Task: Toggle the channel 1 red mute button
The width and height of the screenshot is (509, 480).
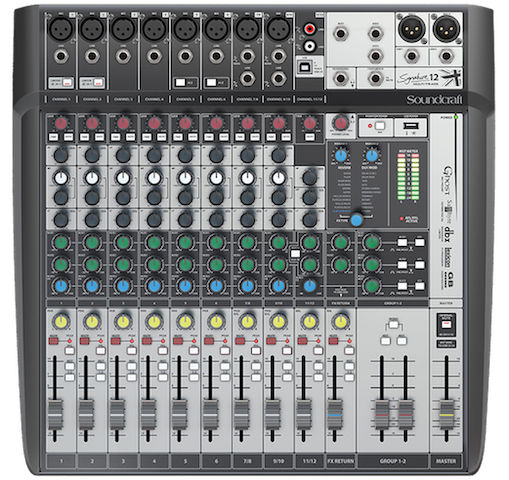Action: click(x=54, y=341)
